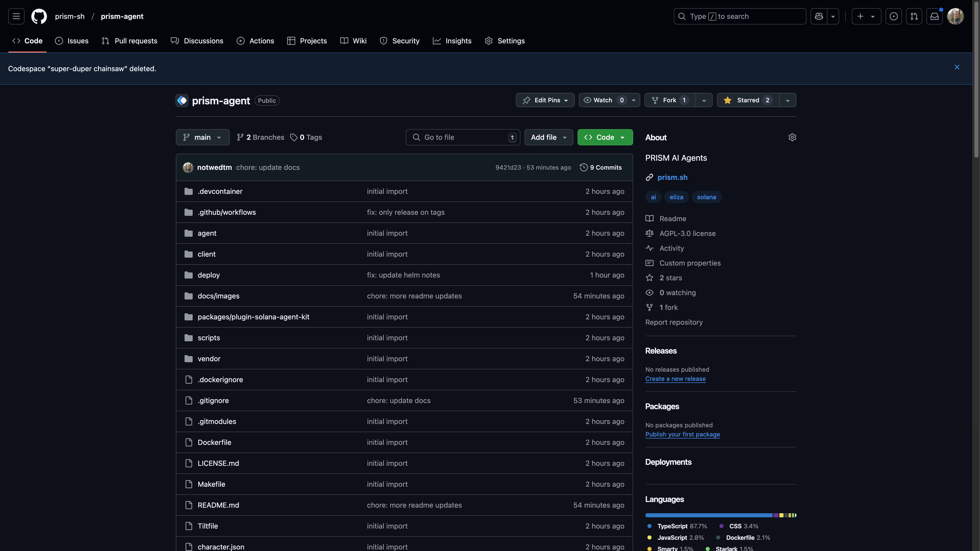Open pull requests icon in top header
Image resolution: width=980 pixels, height=551 pixels.
914,16
